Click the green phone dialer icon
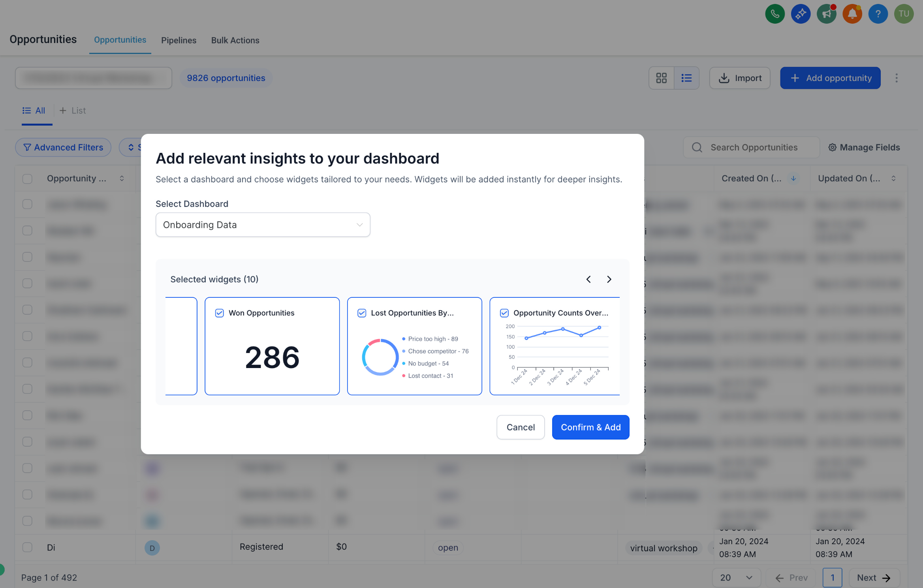This screenshot has width=923, height=588. pyautogui.click(x=775, y=14)
